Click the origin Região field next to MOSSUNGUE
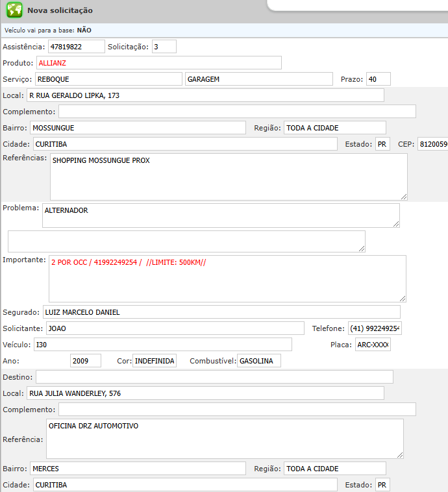 point(334,128)
